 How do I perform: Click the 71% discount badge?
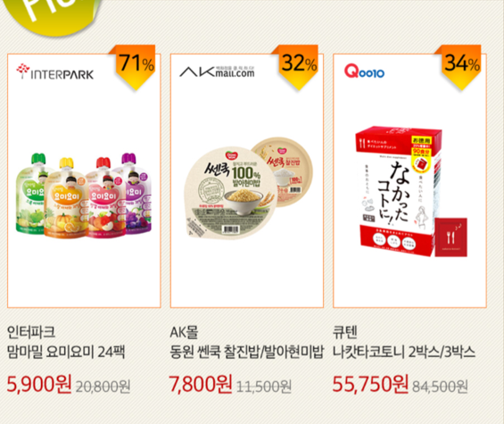point(135,67)
